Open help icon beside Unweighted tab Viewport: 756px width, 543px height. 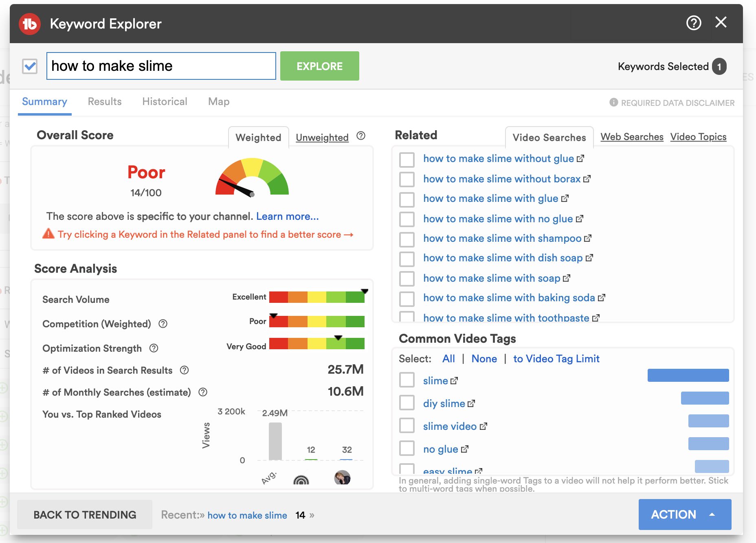pos(361,136)
